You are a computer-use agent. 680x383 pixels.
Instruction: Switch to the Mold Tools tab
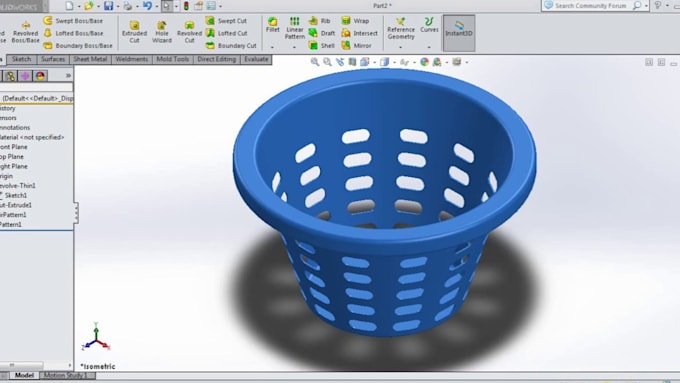click(x=173, y=59)
